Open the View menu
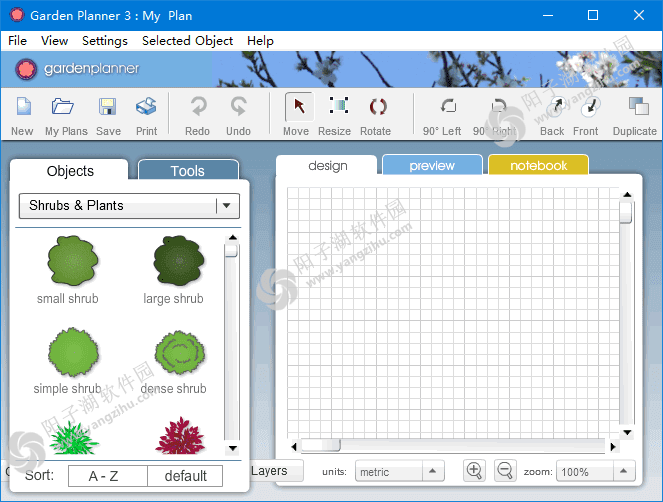This screenshot has height=502, width=663. pos(55,41)
